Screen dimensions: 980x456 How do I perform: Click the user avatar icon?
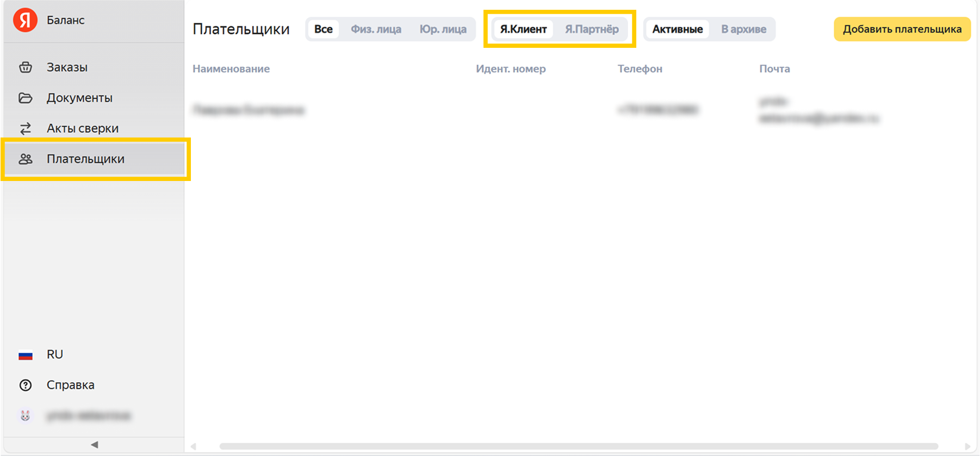[26, 416]
